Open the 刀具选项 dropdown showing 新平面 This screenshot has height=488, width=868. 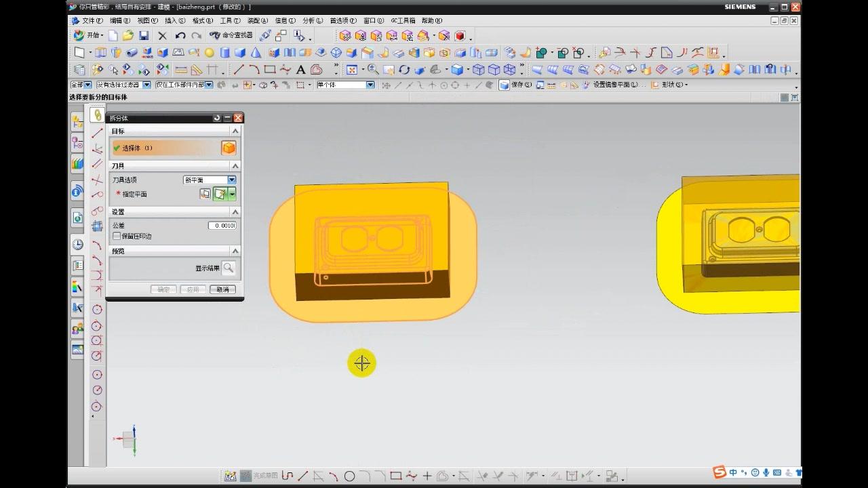click(x=231, y=179)
